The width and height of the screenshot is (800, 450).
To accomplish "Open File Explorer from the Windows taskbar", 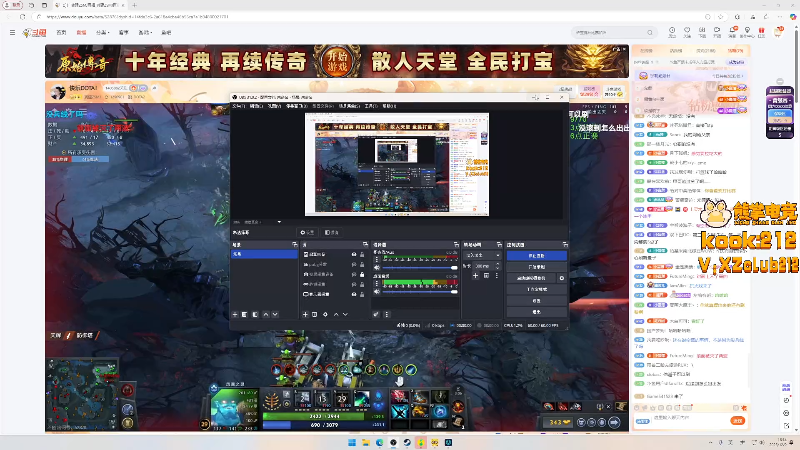I will [x=366, y=442].
